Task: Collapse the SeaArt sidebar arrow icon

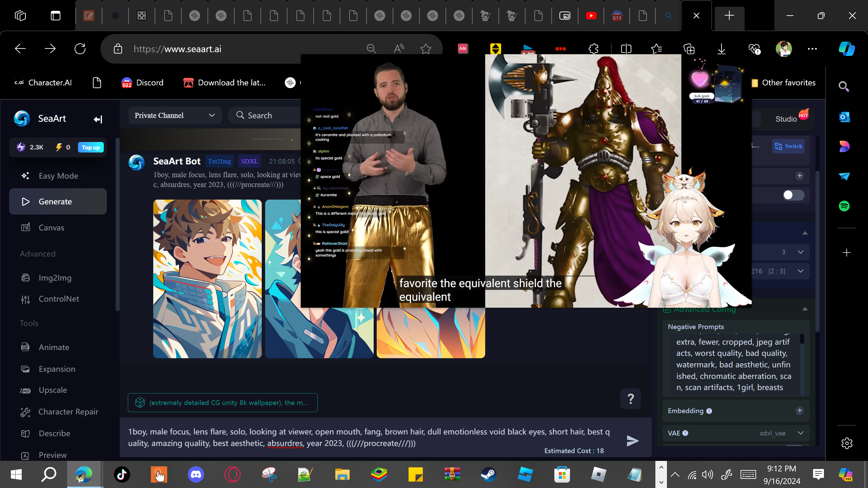Action: click(x=98, y=119)
